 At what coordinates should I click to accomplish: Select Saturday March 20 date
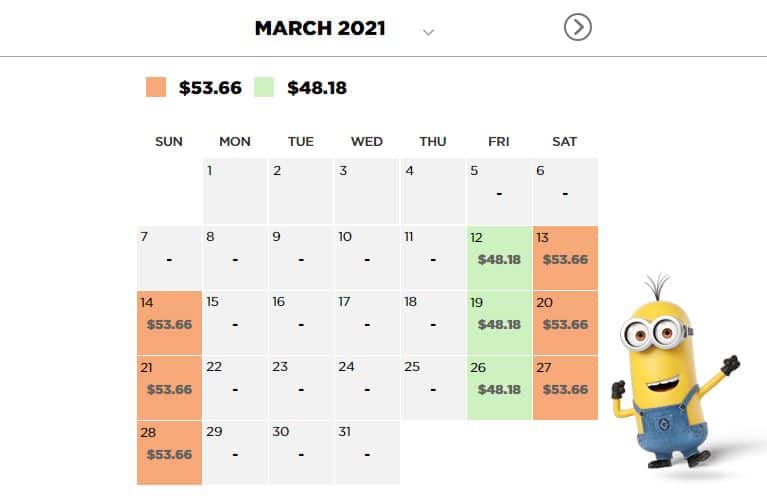(x=565, y=323)
